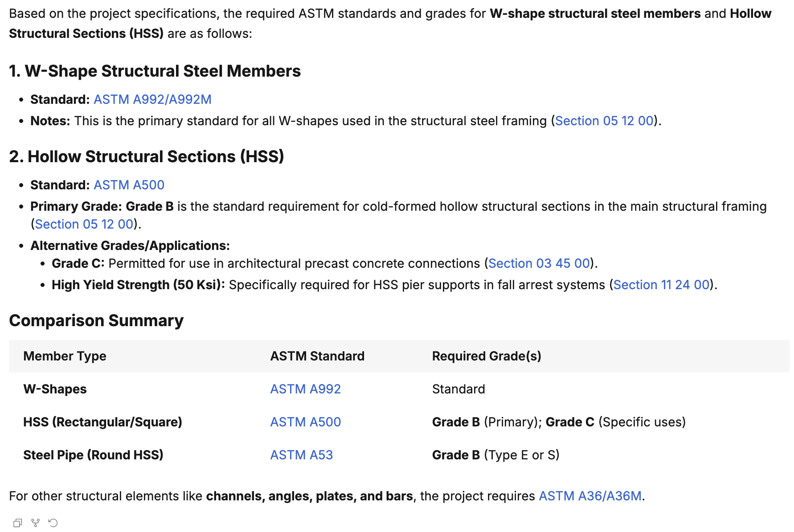Click the Comparison Summary heading
The image size is (794, 532).
tap(96, 321)
